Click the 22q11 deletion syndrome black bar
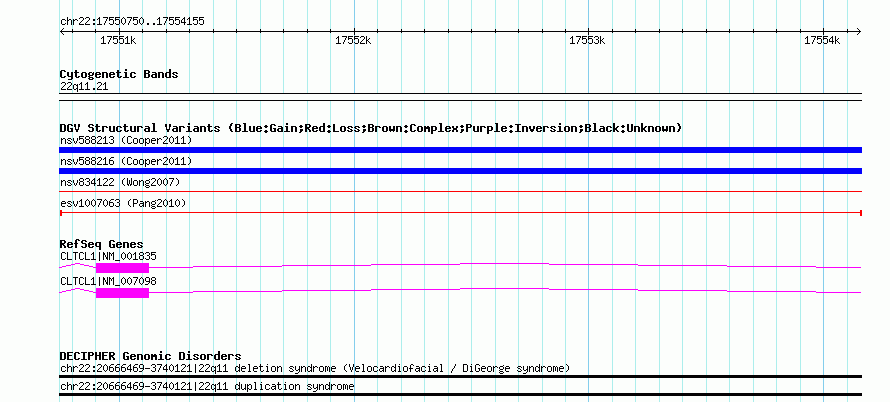Viewport: 890px width, 402px height. pyautogui.click(x=460, y=376)
